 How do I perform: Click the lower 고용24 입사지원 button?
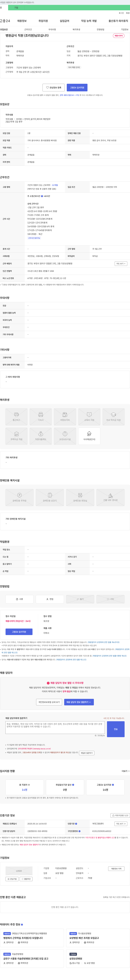coord(19,632)
